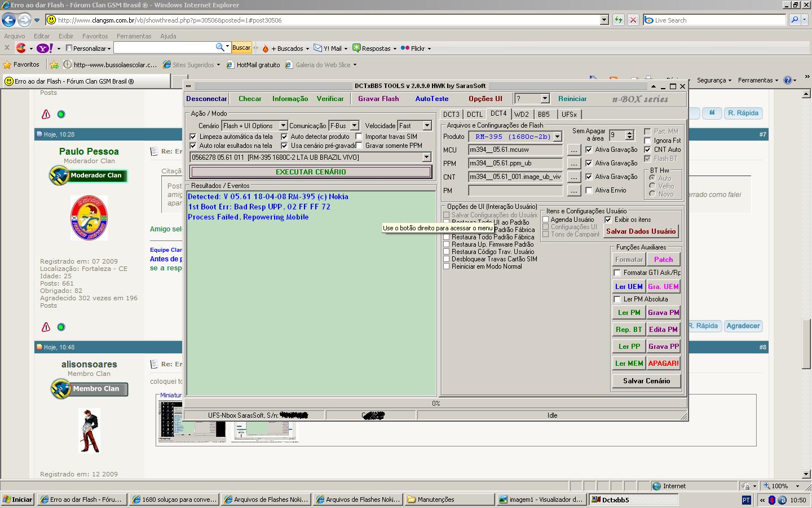This screenshot has width=812, height=508.
Task: Click the IE Help question mark icon
Action: tap(788, 80)
